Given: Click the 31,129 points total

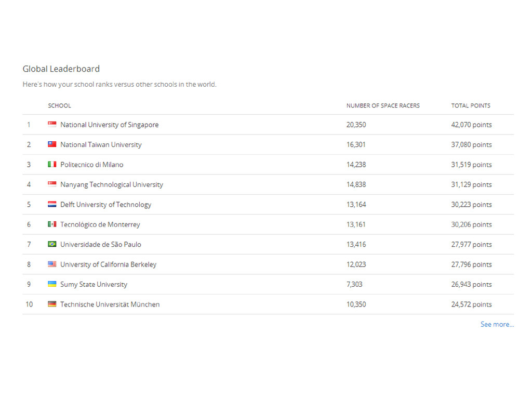Looking at the screenshot, I should 471,184.
